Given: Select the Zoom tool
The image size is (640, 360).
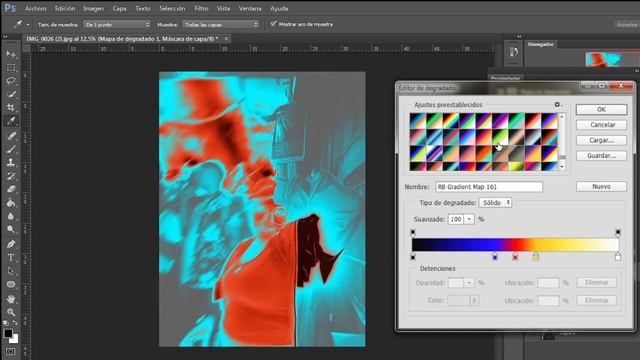Looking at the screenshot, I should [11, 312].
